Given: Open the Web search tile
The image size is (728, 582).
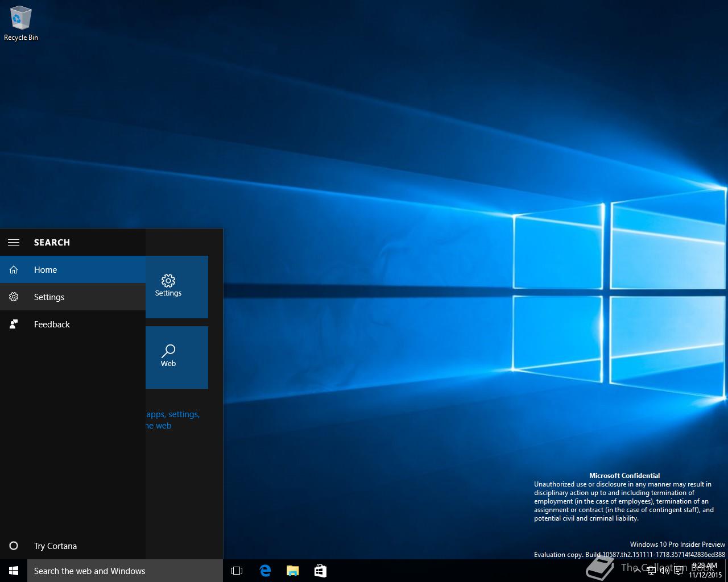Looking at the screenshot, I should click(x=177, y=357).
